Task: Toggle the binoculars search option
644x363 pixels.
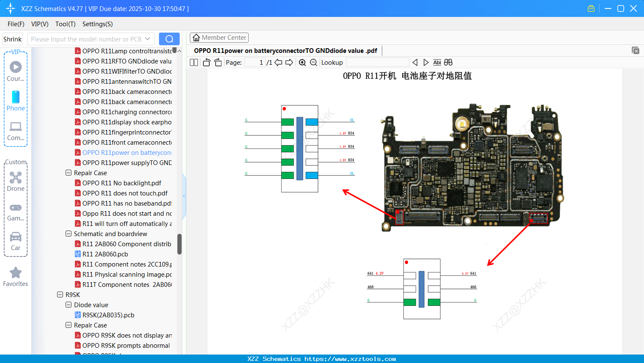Action: pos(448,62)
